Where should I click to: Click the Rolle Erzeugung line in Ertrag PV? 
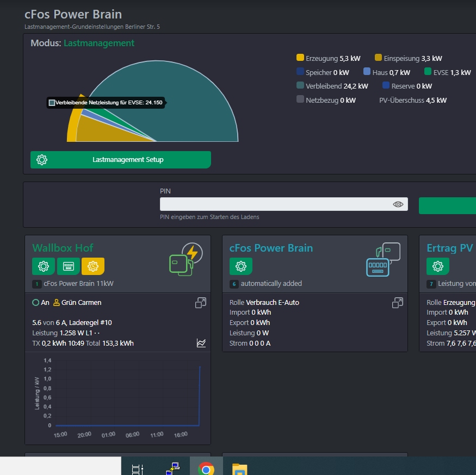pos(451,302)
